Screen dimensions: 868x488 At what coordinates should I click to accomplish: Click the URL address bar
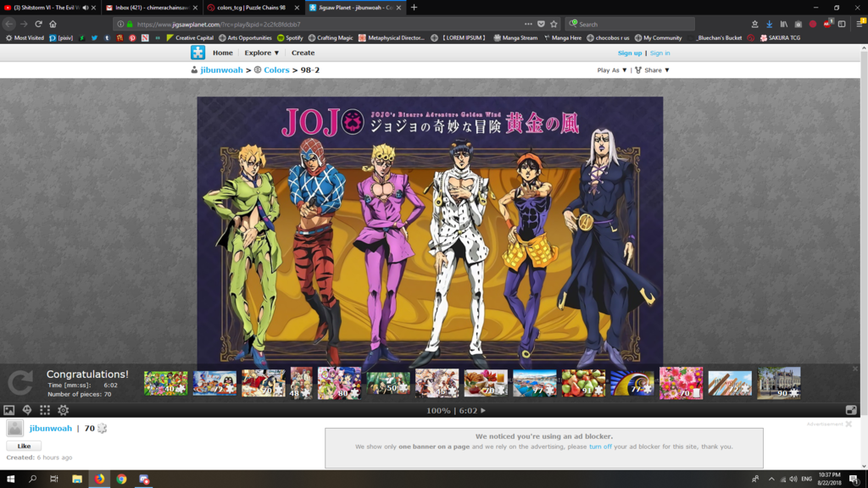click(x=326, y=24)
